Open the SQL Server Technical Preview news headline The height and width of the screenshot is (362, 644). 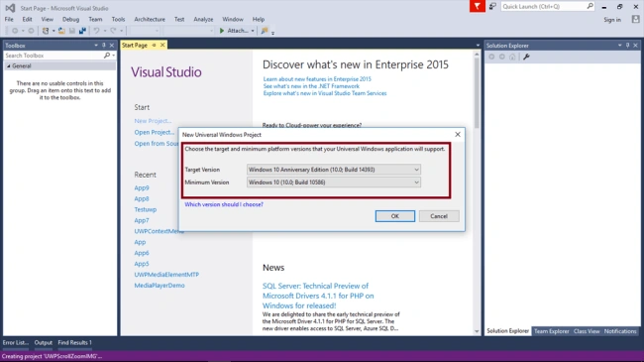pos(318,296)
